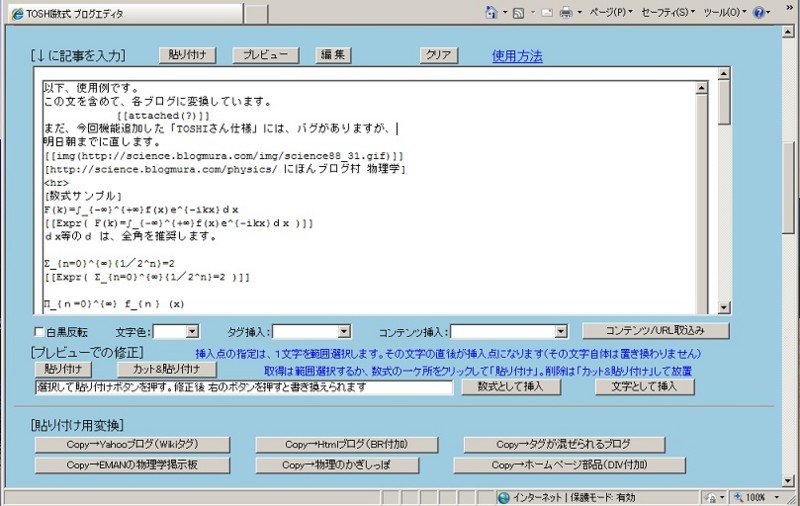The width and height of the screenshot is (800, 506).
Task: Click Copy→ホームページ部品(DIV付加) button
Action: 569,465
